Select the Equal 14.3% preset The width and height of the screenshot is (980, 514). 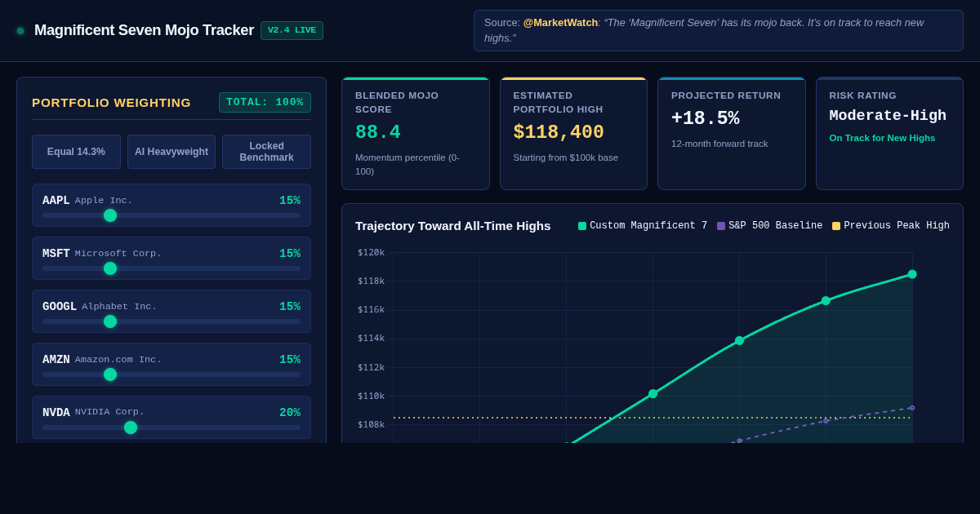[76, 152]
